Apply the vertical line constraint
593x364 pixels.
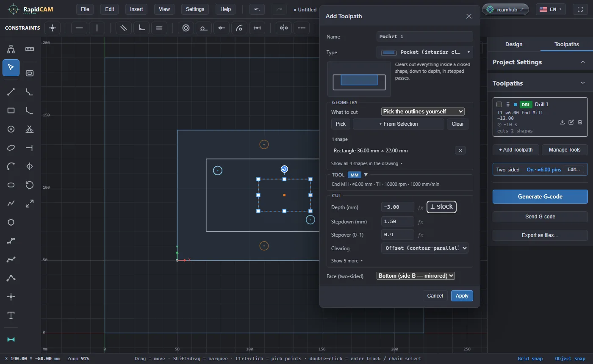[x=97, y=28]
